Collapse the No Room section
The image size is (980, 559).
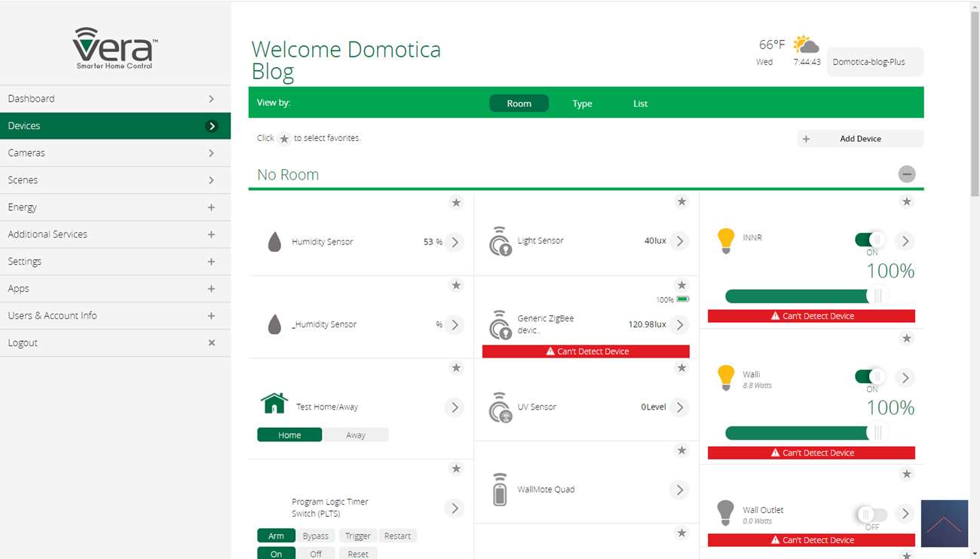[907, 174]
